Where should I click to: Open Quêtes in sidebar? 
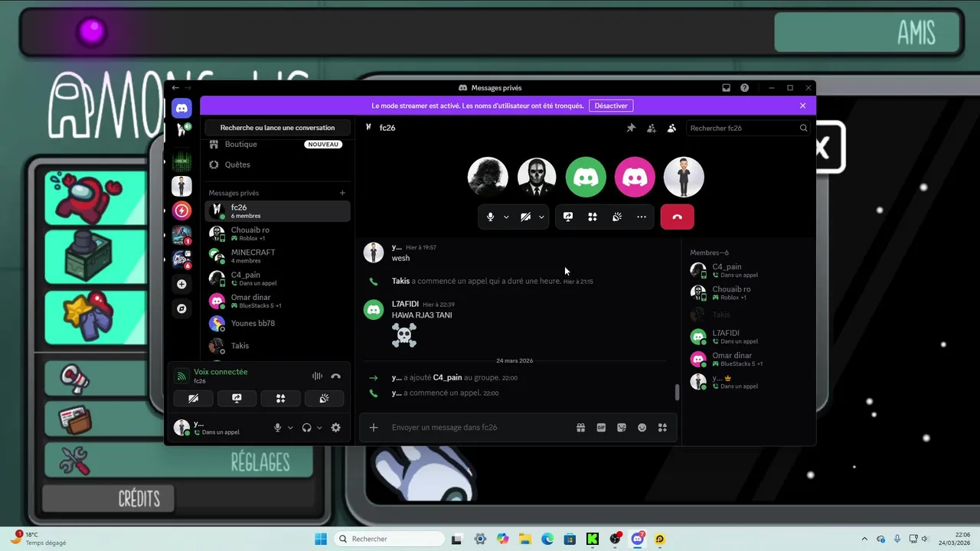click(x=277, y=165)
